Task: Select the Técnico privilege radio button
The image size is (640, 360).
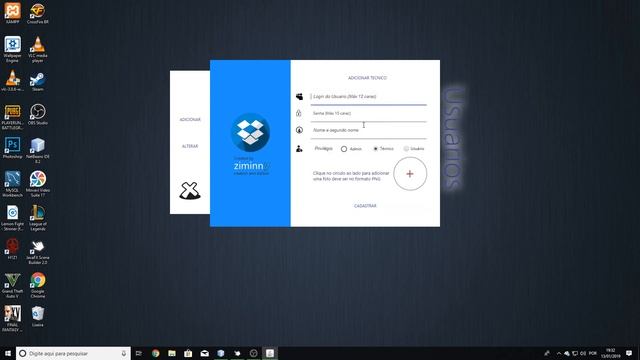Action: tap(376, 149)
